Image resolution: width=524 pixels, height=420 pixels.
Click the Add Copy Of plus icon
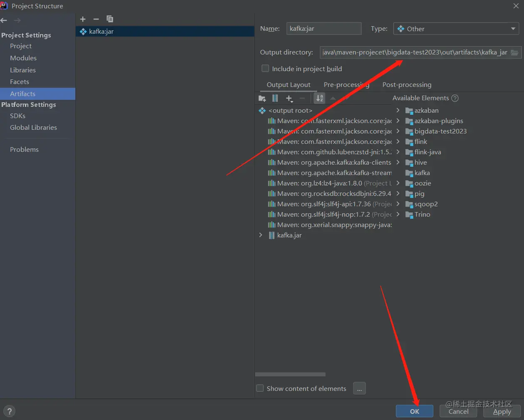(289, 99)
